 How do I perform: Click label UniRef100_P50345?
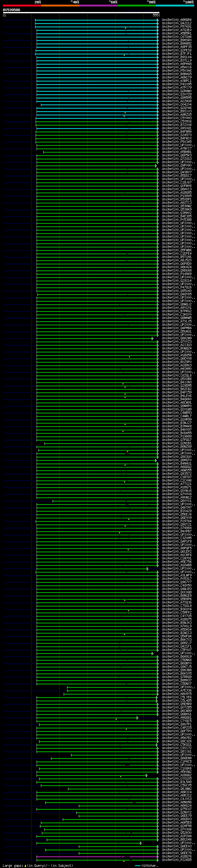pos(177,142)
